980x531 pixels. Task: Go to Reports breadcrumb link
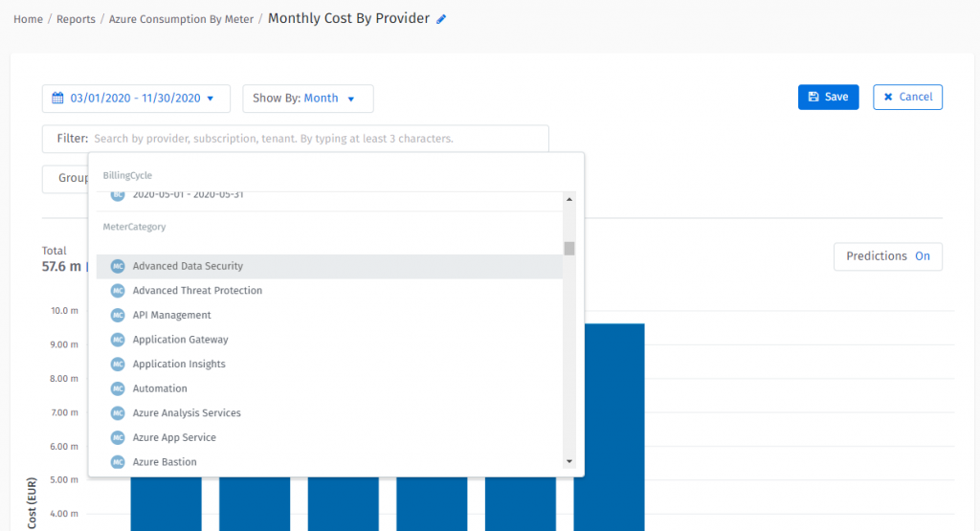[x=76, y=19]
